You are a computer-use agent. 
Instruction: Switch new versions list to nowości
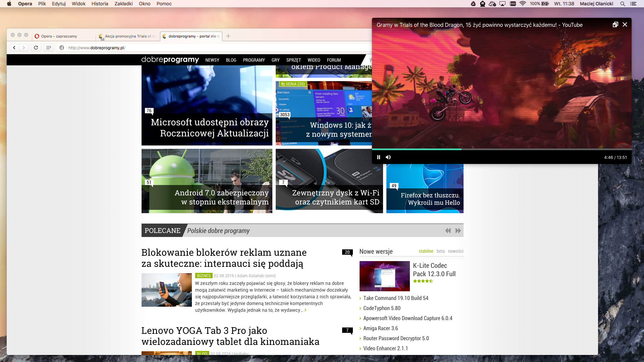455,251
